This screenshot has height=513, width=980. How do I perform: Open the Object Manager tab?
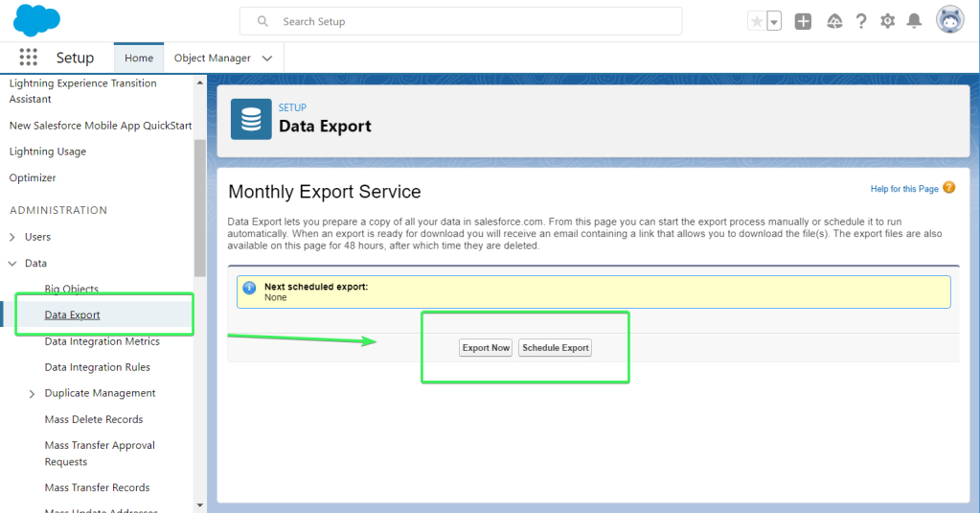coord(212,58)
